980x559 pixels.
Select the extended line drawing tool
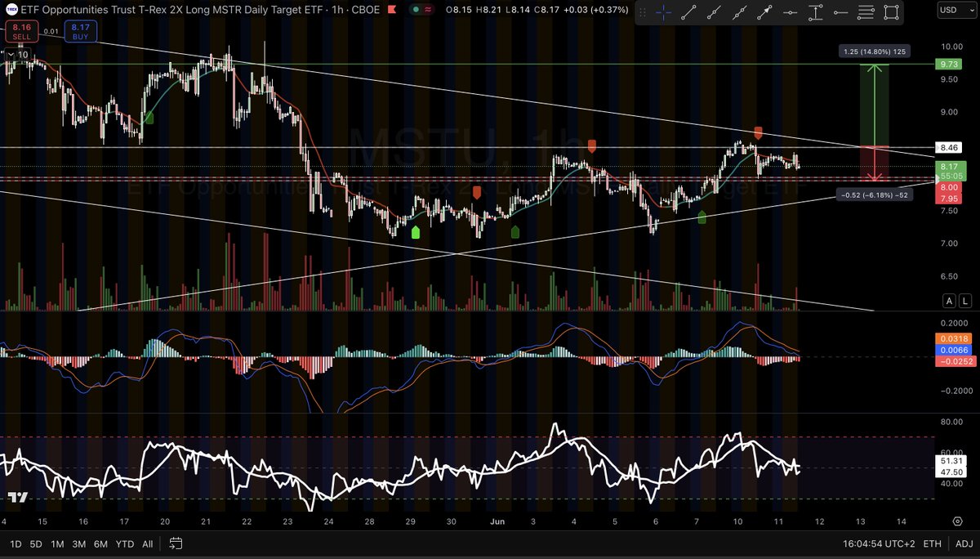(740, 12)
